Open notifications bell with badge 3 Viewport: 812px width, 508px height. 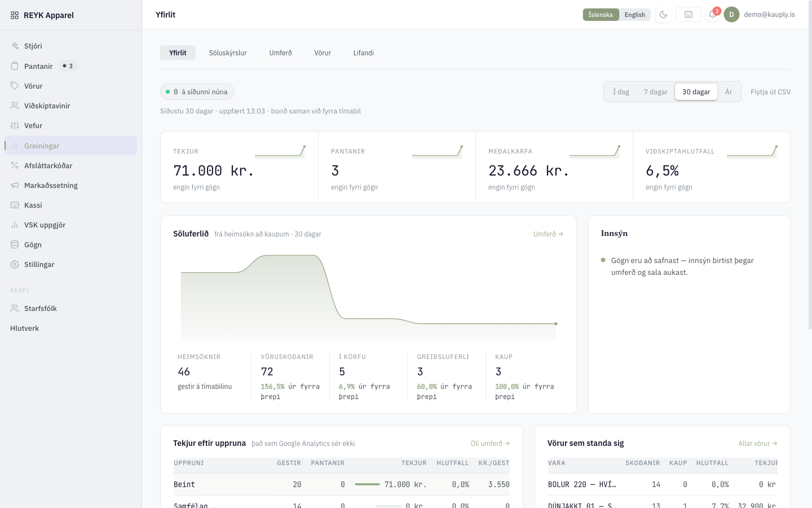(712, 15)
